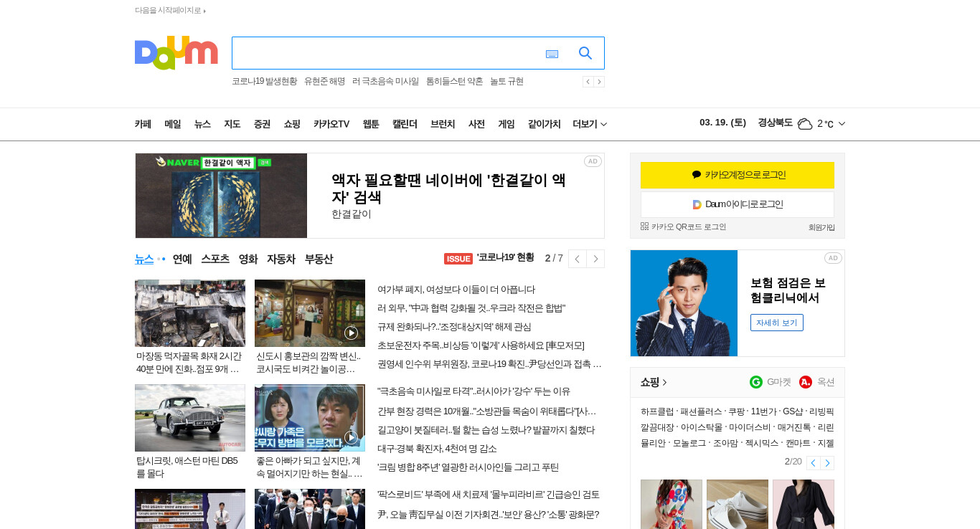
Task: Expand the weather region dropdown arrow
Action: 842,124
